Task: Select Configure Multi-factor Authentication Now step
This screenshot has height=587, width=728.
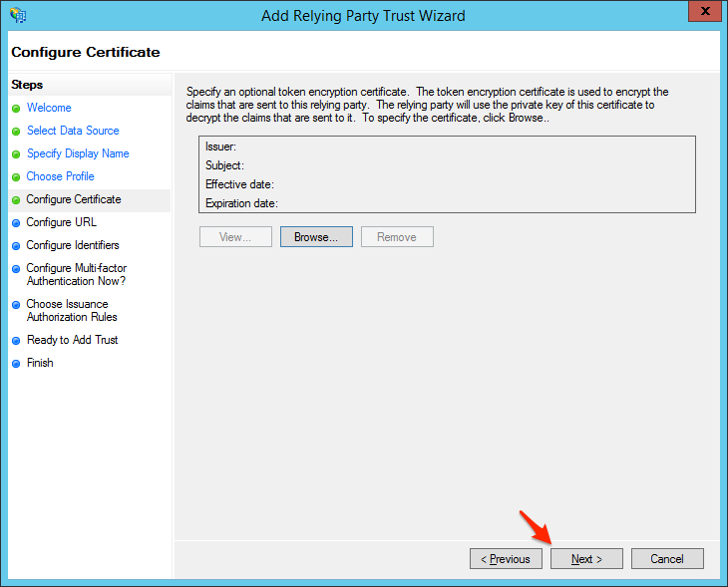Action: click(x=76, y=275)
